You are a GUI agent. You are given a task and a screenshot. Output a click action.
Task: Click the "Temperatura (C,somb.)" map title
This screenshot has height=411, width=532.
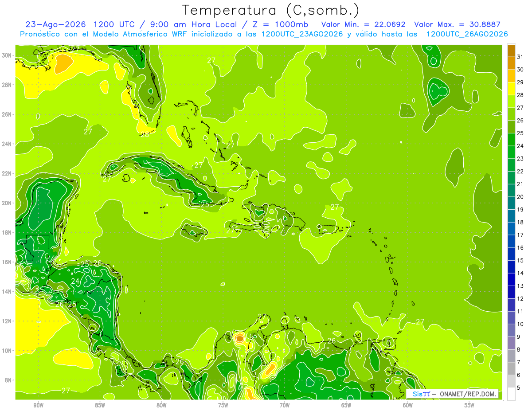tap(271, 10)
